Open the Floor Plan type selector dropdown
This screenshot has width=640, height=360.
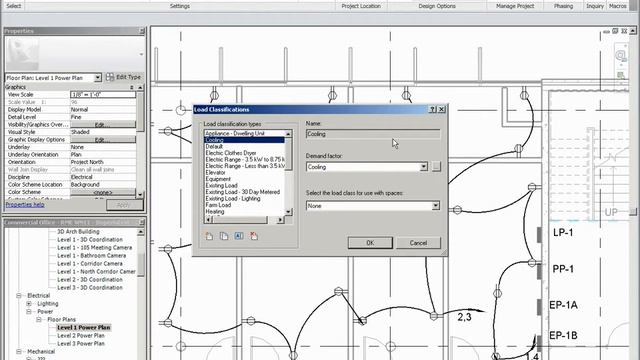point(98,78)
